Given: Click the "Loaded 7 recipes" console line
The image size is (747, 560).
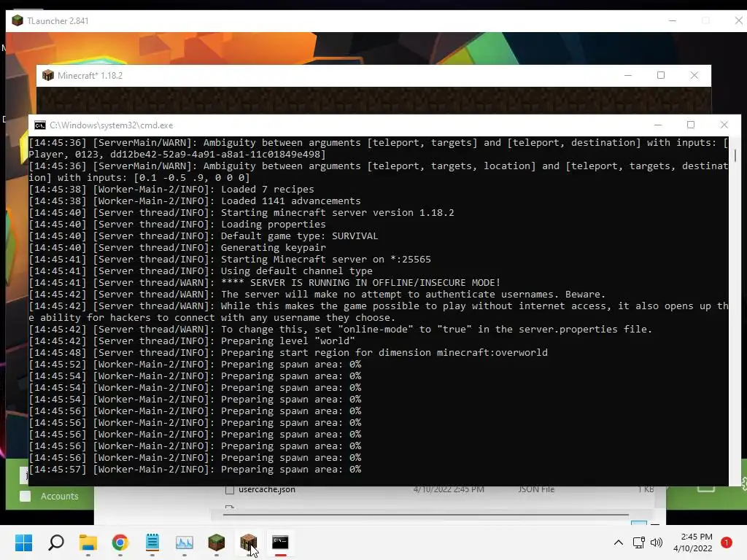Looking at the screenshot, I should pos(171,189).
